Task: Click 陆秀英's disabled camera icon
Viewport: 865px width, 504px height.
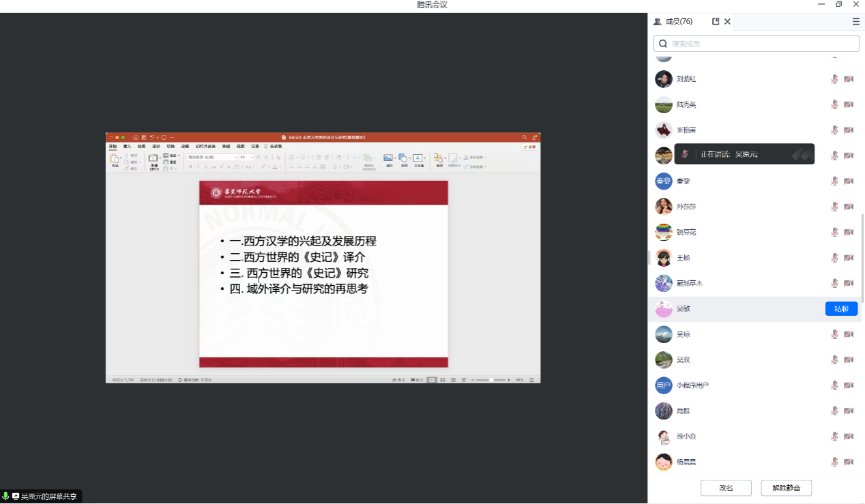Action: pos(849,105)
